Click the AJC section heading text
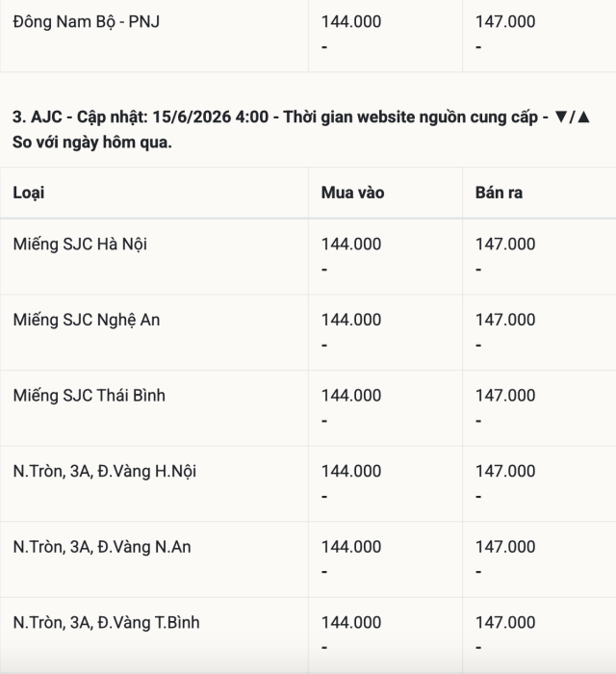 click(300, 129)
